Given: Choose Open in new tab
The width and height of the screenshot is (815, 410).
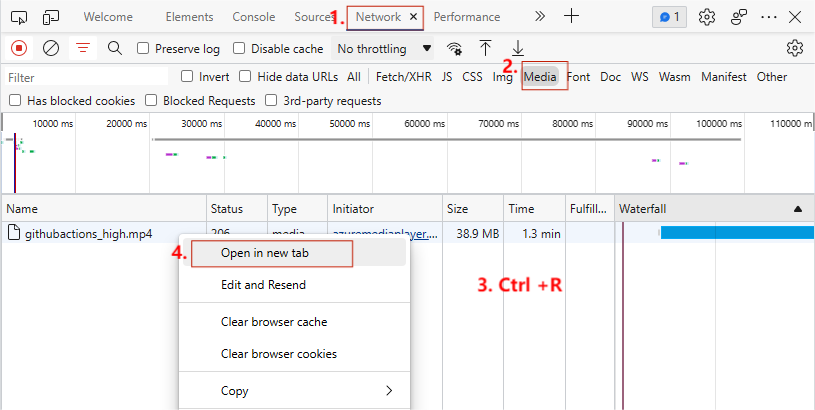Looking at the screenshot, I should pyautogui.click(x=264, y=253).
